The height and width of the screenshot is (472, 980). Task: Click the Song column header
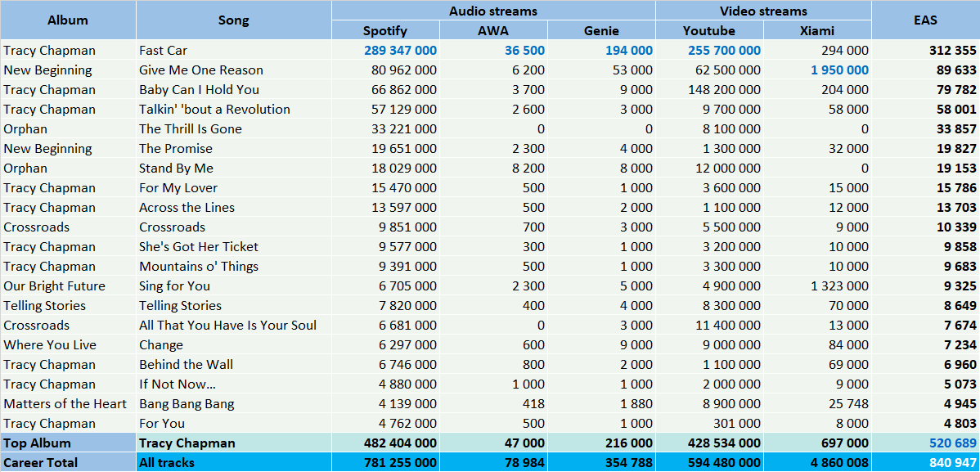pos(234,20)
